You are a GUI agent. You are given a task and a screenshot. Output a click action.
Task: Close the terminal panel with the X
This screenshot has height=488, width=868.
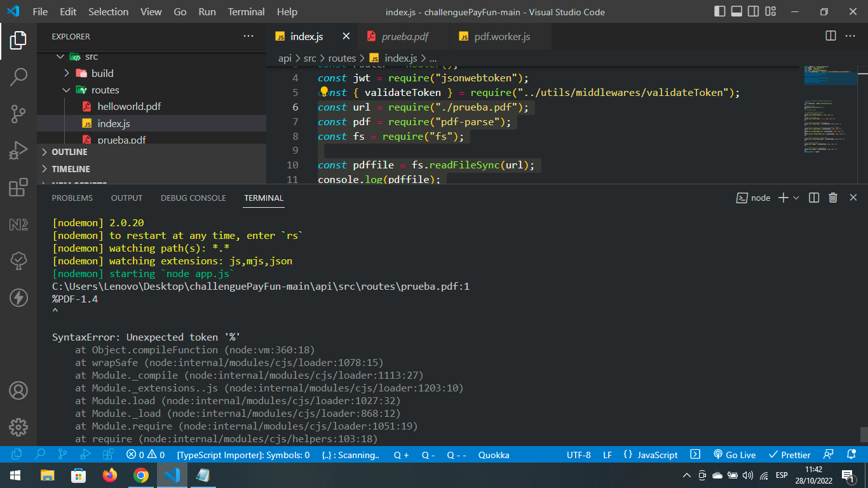(853, 198)
